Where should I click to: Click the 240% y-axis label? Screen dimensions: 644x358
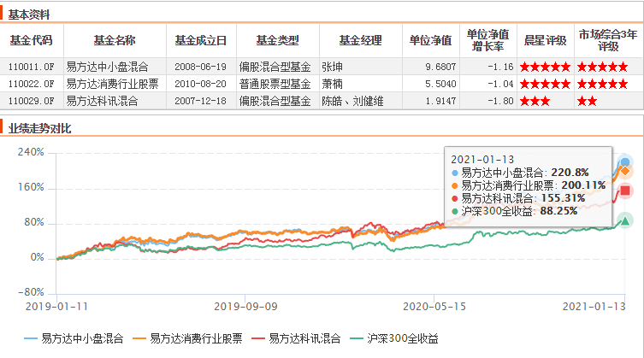[31, 152]
